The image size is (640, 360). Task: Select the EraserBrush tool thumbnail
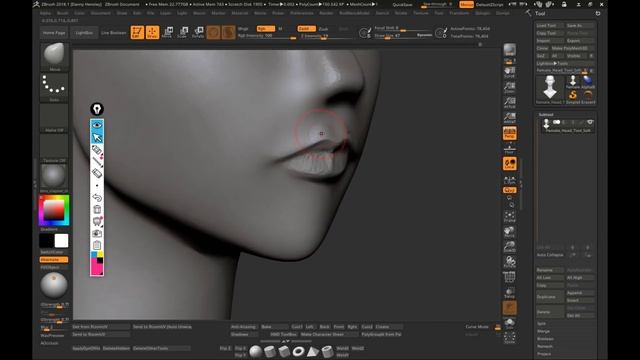click(588, 97)
